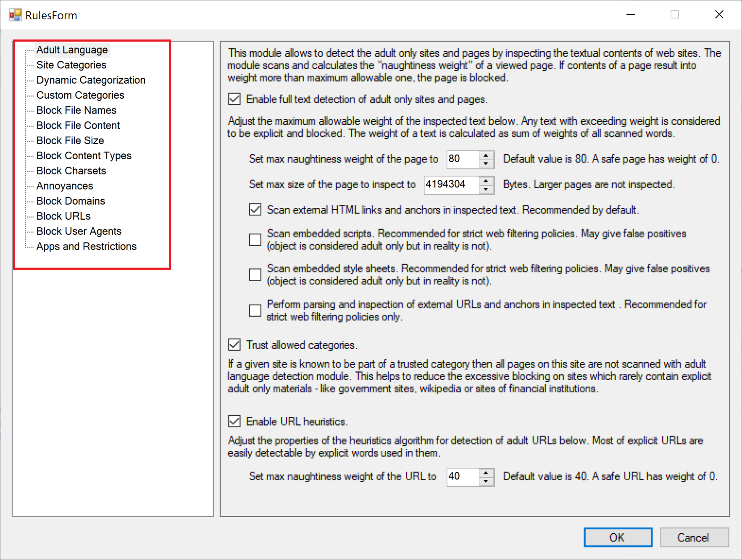Select Block File Size entry
742x560 pixels.
pyautogui.click(x=70, y=141)
